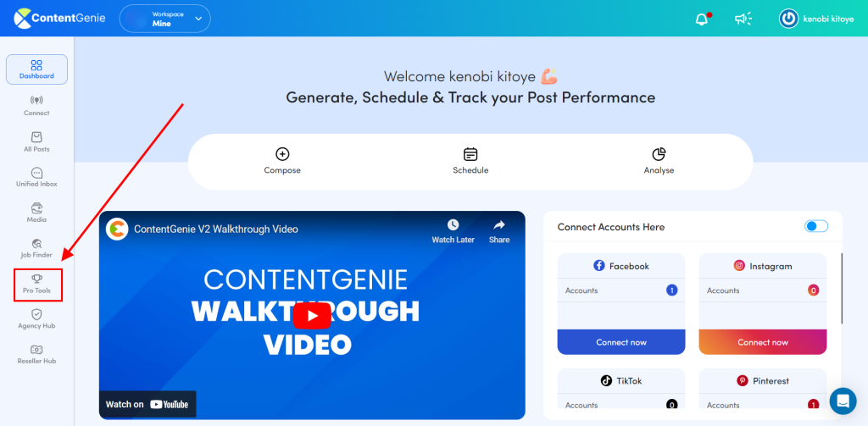Image resolution: width=868 pixels, height=426 pixels.
Task: Click the Schedule label
Action: pos(470,170)
